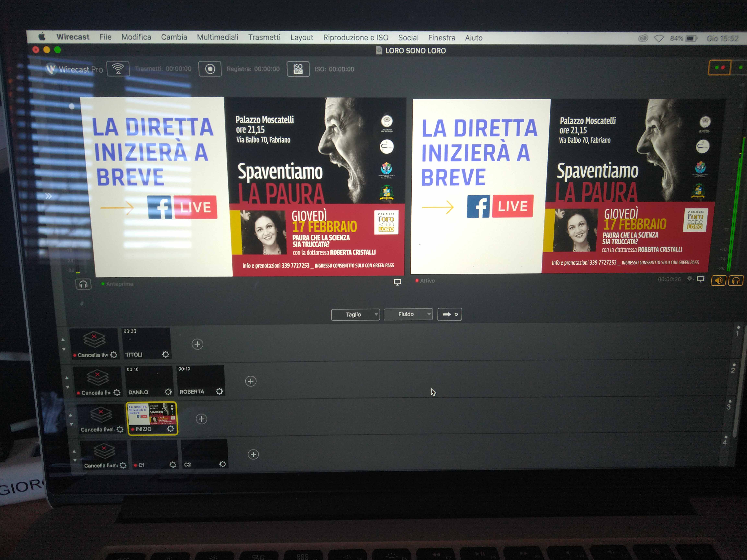Move layer 2 up with arrow
Viewport: 747px width, 560px height.
tap(67, 378)
